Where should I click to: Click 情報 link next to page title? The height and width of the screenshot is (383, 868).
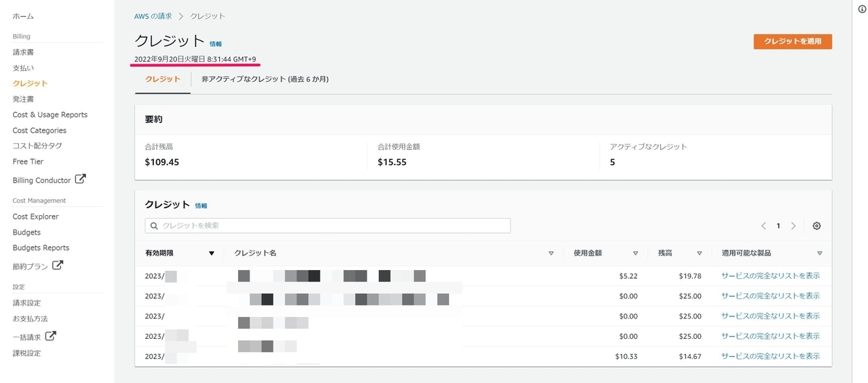click(216, 44)
